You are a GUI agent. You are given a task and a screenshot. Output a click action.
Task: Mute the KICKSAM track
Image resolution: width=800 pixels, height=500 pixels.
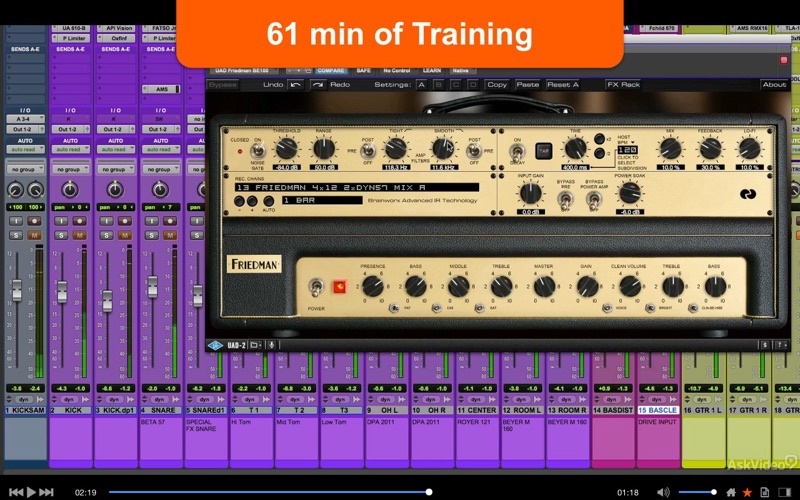34,235
